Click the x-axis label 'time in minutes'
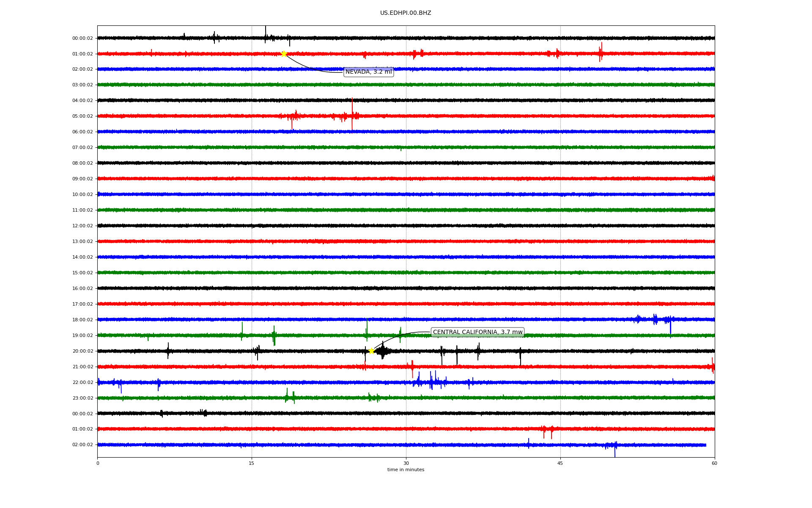Screen dimensions: 812x508 click(406, 470)
